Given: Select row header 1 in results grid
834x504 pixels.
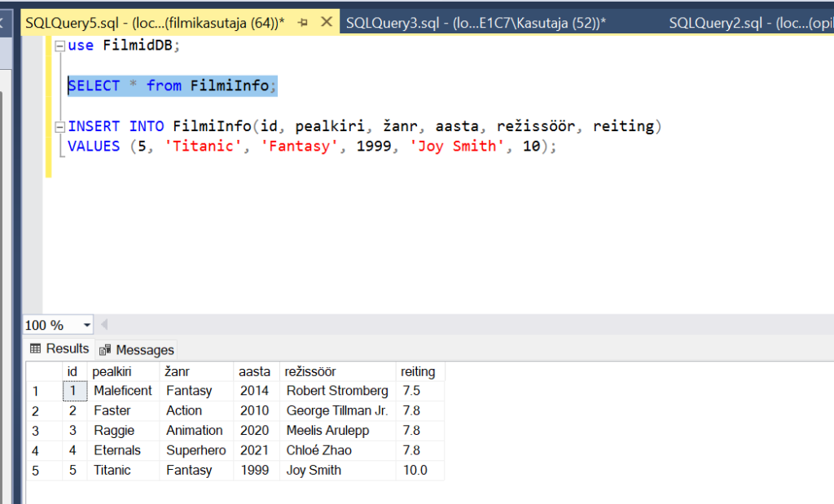Looking at the screenshot, I should (44, 392).
